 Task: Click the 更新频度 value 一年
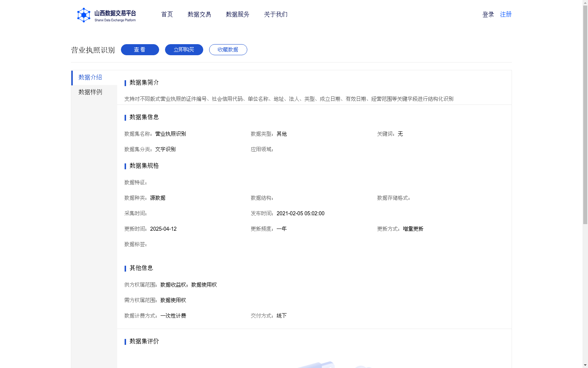click(282, 229)
